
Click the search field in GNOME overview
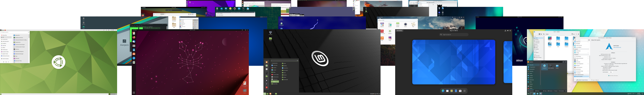(454, 35)
